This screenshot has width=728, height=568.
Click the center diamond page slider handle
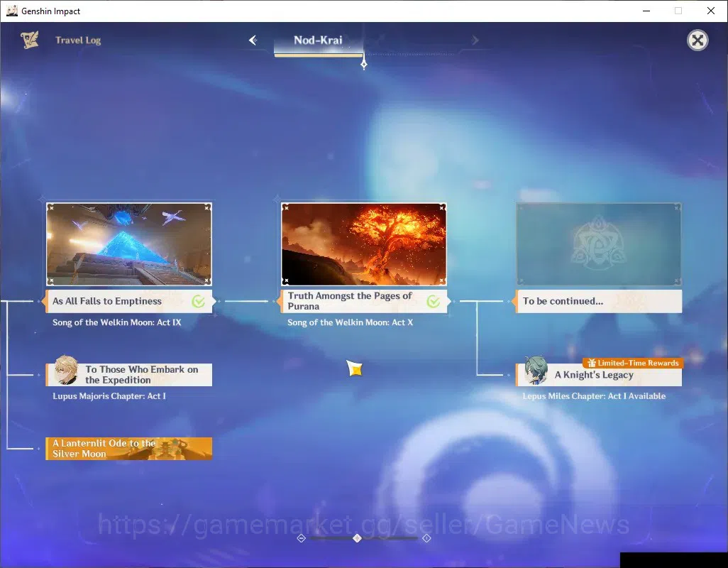point(357,537)
